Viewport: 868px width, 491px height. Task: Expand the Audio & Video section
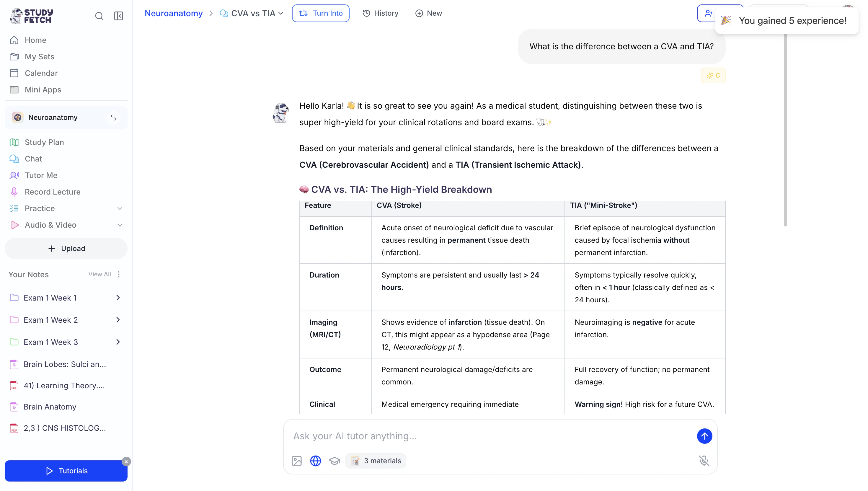click(120, 225)
